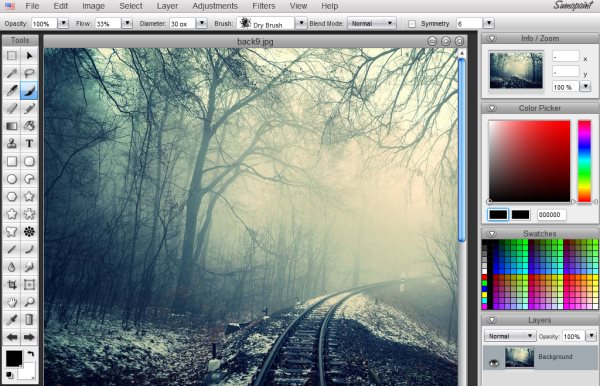Open the layer Opacity dropdown
This screenshot has width=600, height=386.
tap(592, 336)
